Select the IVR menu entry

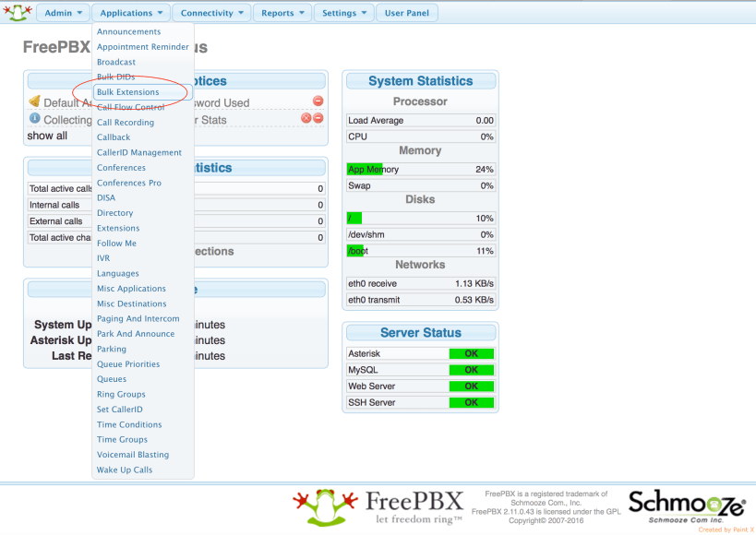click(103, 258)
